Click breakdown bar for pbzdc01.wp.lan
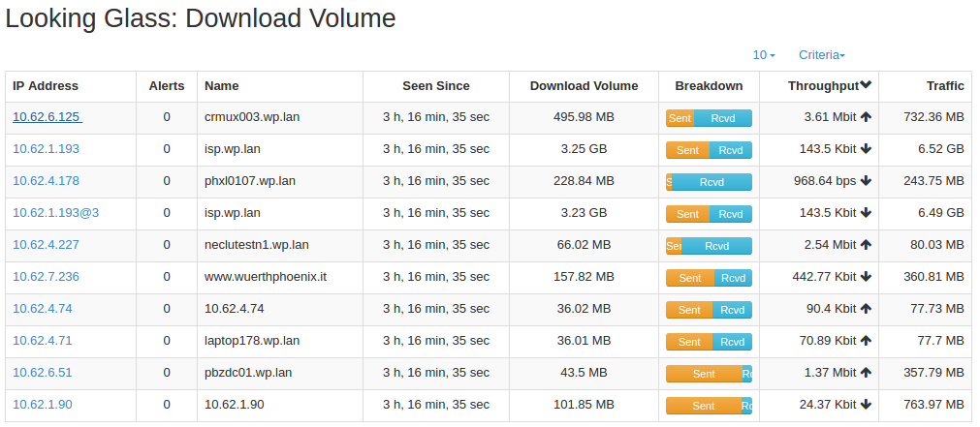 click(x=709, y=374)
